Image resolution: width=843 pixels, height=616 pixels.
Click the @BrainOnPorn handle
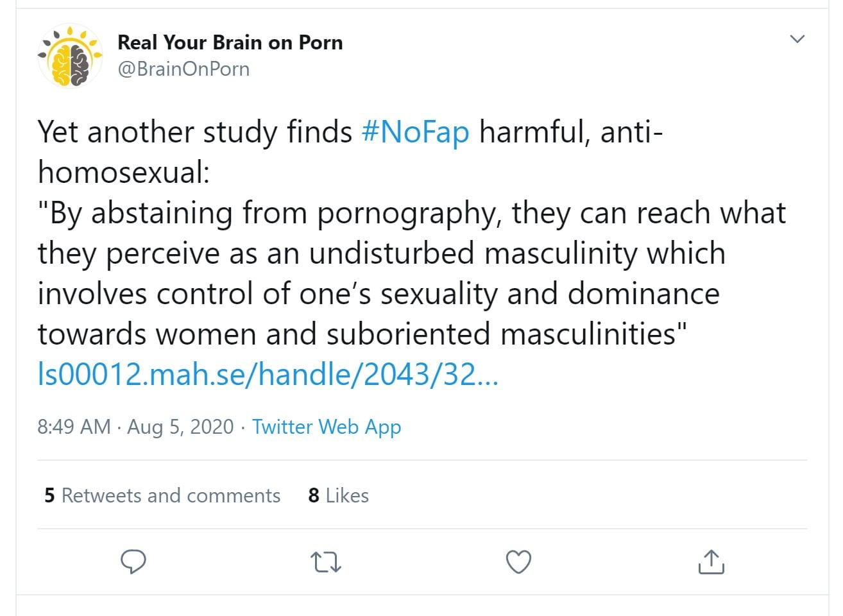click(183, 69)
